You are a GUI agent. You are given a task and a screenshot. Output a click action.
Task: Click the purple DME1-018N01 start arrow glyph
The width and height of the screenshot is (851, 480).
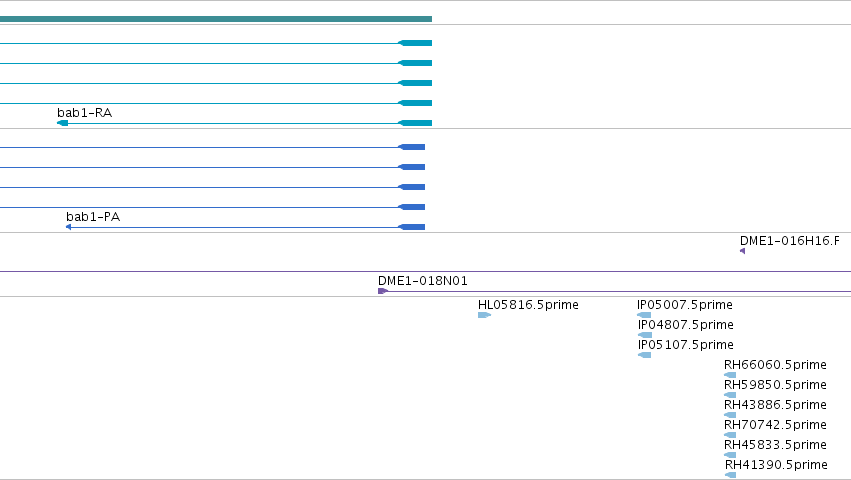click(x=383, y=291)
